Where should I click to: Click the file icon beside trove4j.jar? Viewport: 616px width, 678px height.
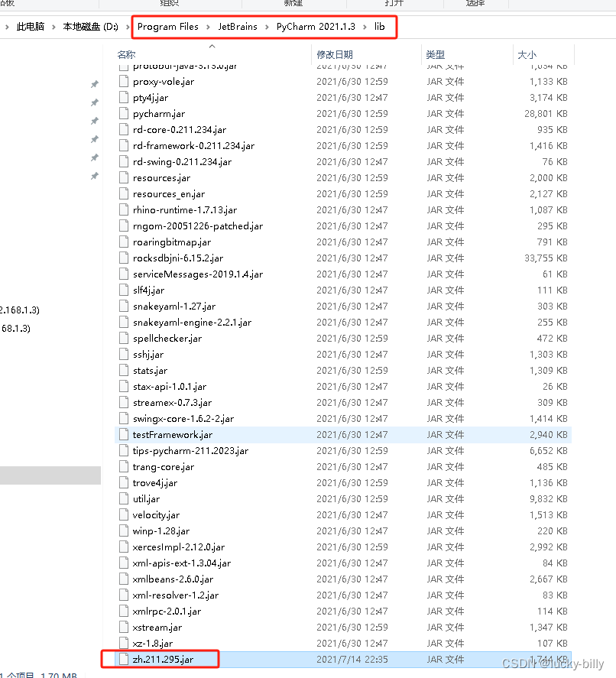124,482
